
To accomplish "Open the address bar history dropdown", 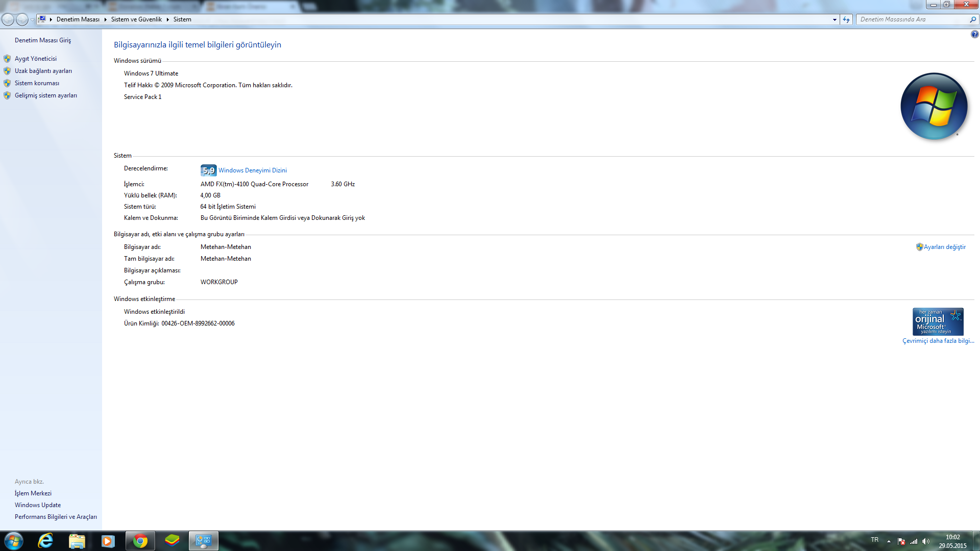I will point(835,19).
